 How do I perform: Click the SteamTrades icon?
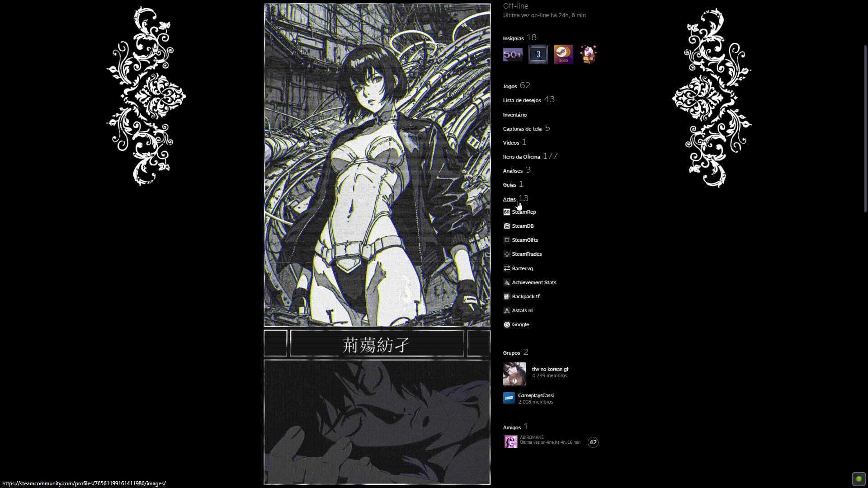[x=506, y=254]
